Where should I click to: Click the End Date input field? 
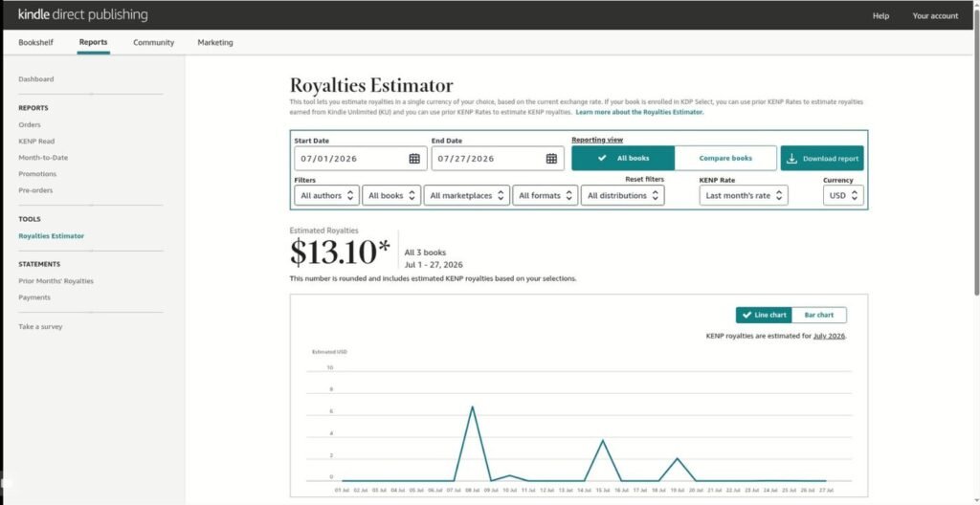coord(498,159)
